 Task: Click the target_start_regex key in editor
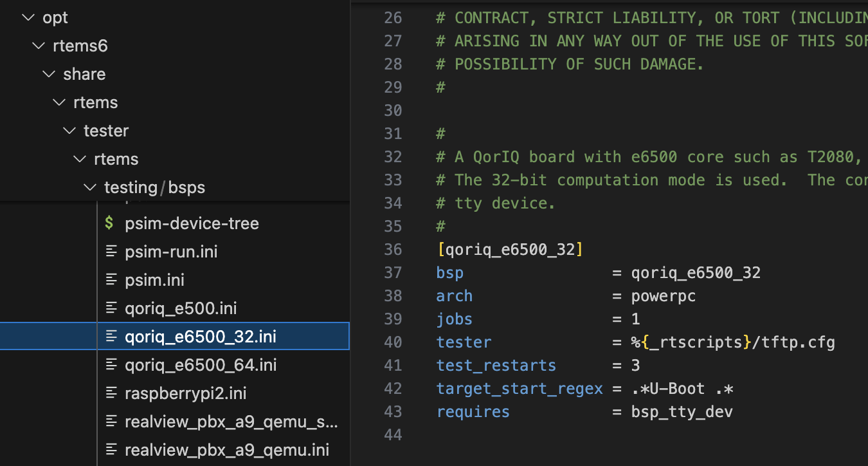point(520,389)
